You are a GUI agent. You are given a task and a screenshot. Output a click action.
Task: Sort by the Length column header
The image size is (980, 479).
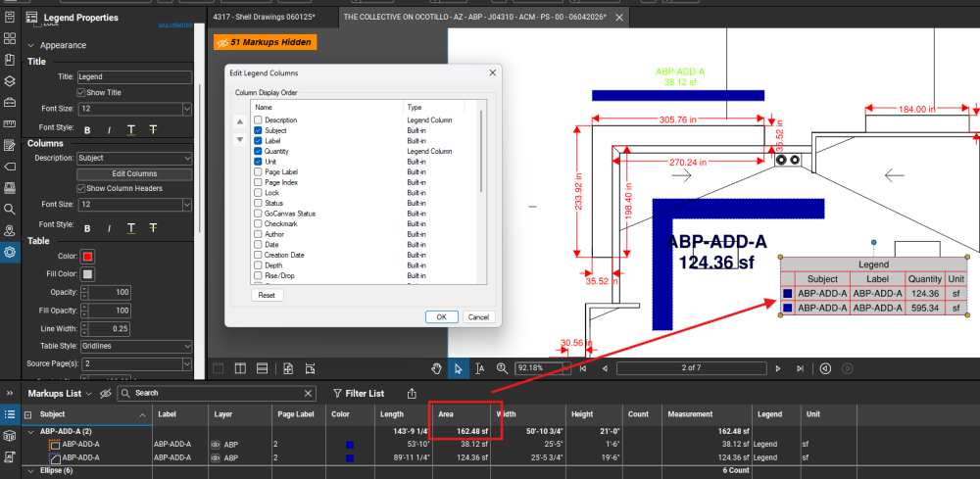401,414
